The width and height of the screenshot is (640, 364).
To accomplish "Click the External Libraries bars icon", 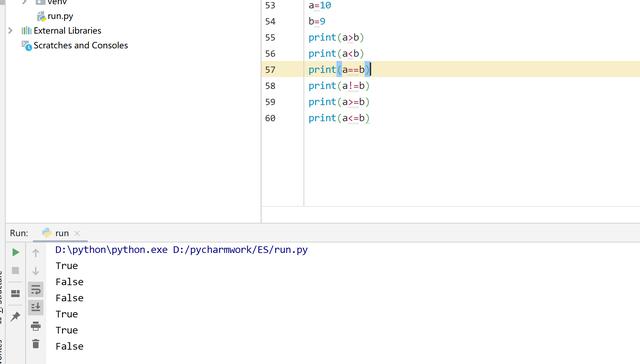I will pyautogui.click(x=27, y=31).
